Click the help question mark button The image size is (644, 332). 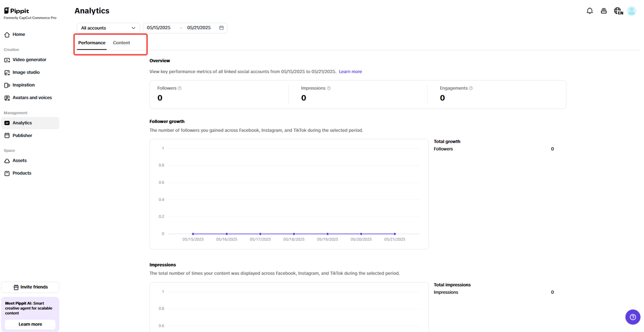click(632, 317)
